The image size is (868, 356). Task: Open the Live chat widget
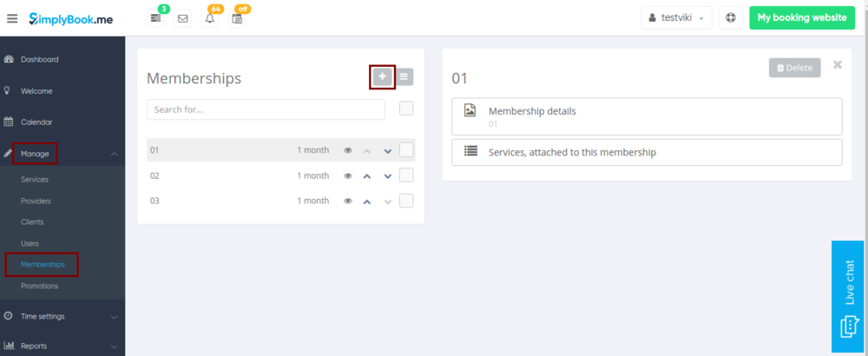click(849, 296)
